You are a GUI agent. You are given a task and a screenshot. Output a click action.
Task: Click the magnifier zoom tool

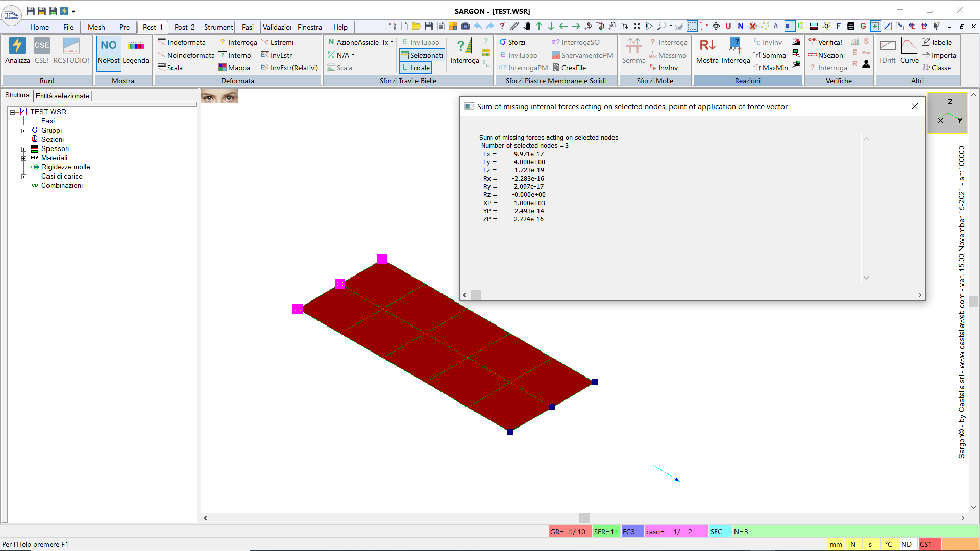pos(661,26)
